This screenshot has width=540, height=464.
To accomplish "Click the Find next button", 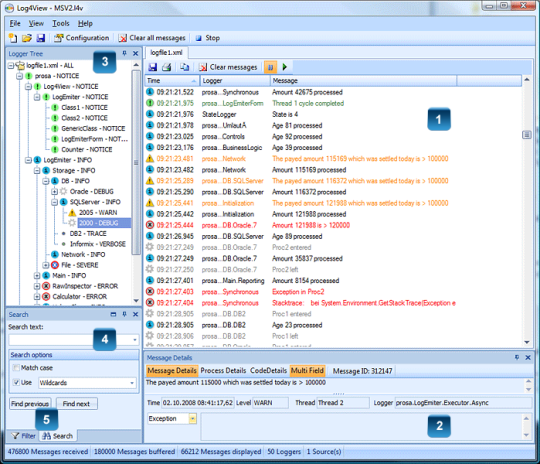I will tap(76, 404).
